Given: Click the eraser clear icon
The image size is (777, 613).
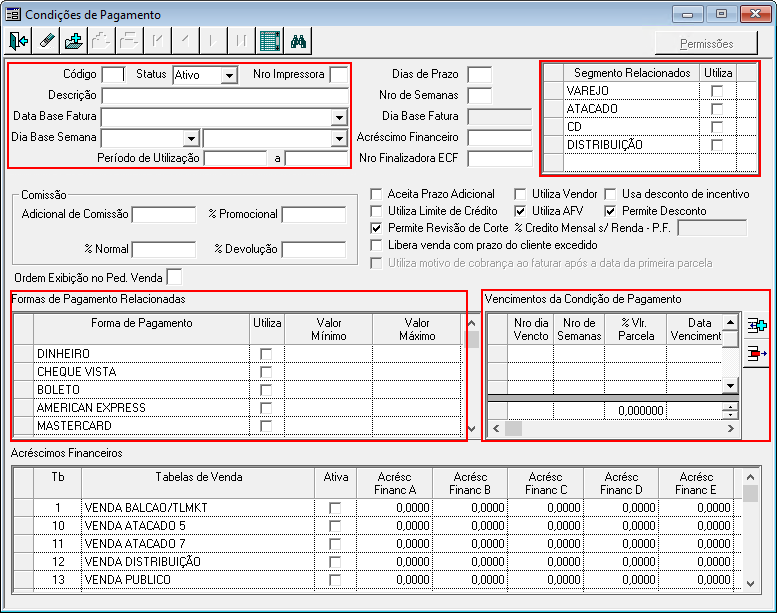Looking at the screenshot, I should point(47,41).
